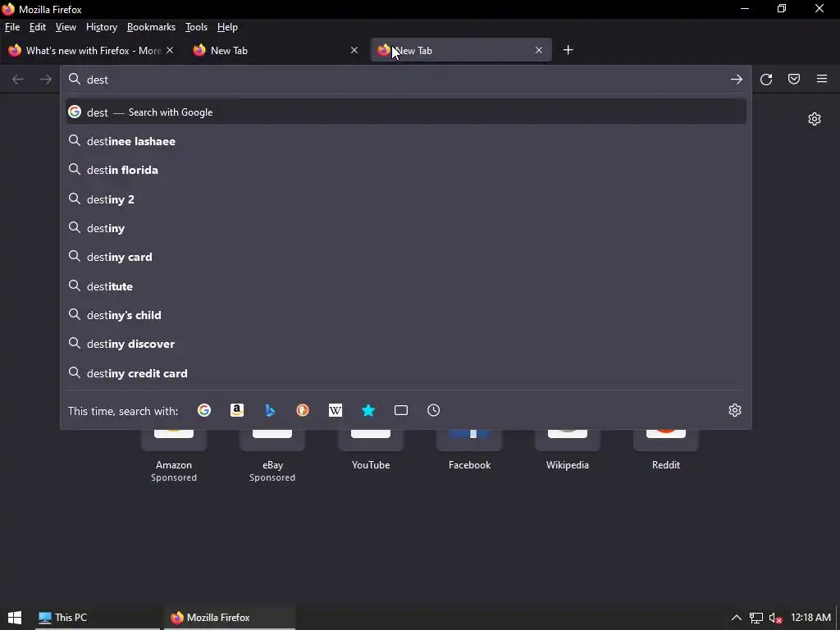The width and height of the screenshot is (840, 630).
Task: Search this time with Amazon icon
Action: tap(237, 410)
